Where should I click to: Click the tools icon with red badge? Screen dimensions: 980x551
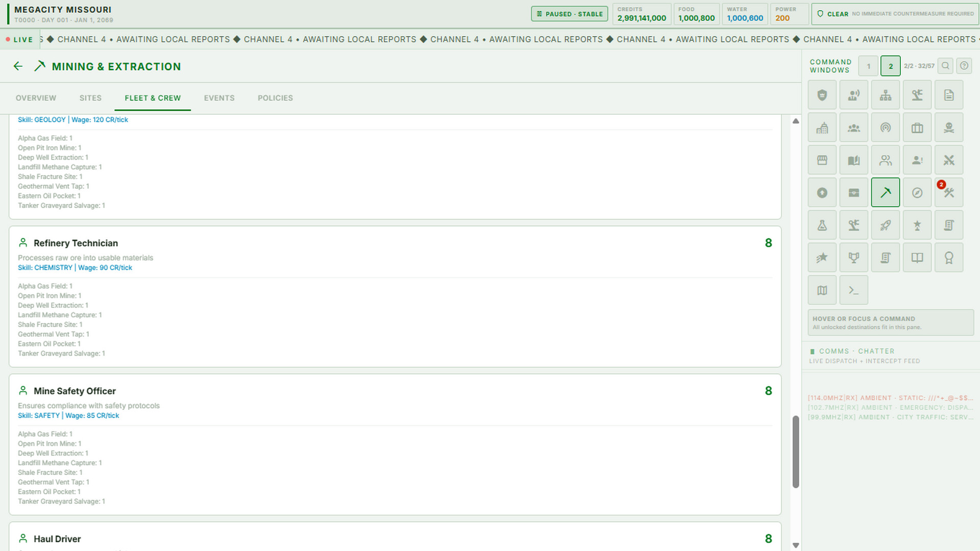pyautogui.click(x=949, y=192)
